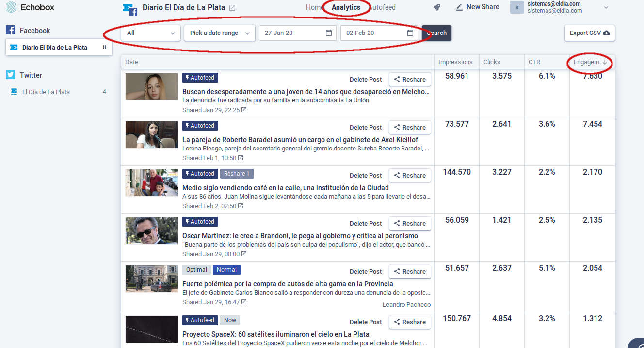644x348 pixels.
Task: Open the Analytics tab
Action: tap(346, 7)
